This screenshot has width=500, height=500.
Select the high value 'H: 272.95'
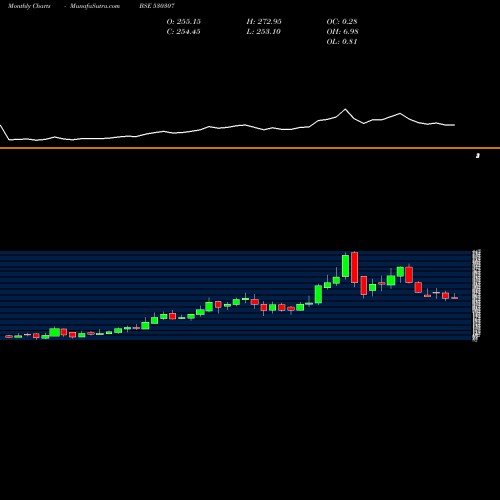click(x=264, y=22)
